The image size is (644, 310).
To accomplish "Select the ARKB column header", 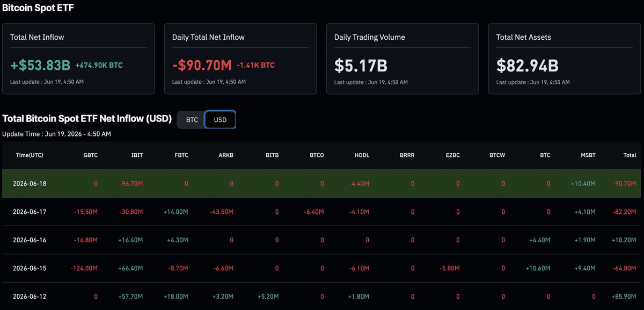I will [x=226, y=155].
